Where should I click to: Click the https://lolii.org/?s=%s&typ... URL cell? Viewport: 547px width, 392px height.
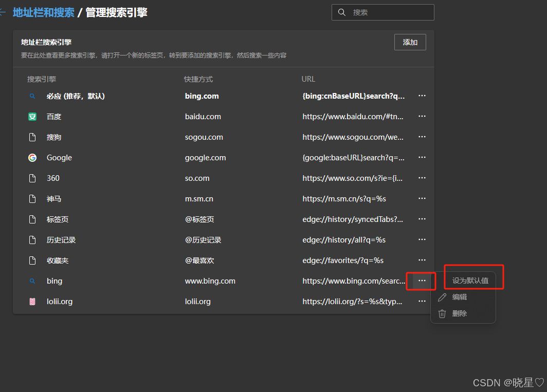[x=352, y=302]
